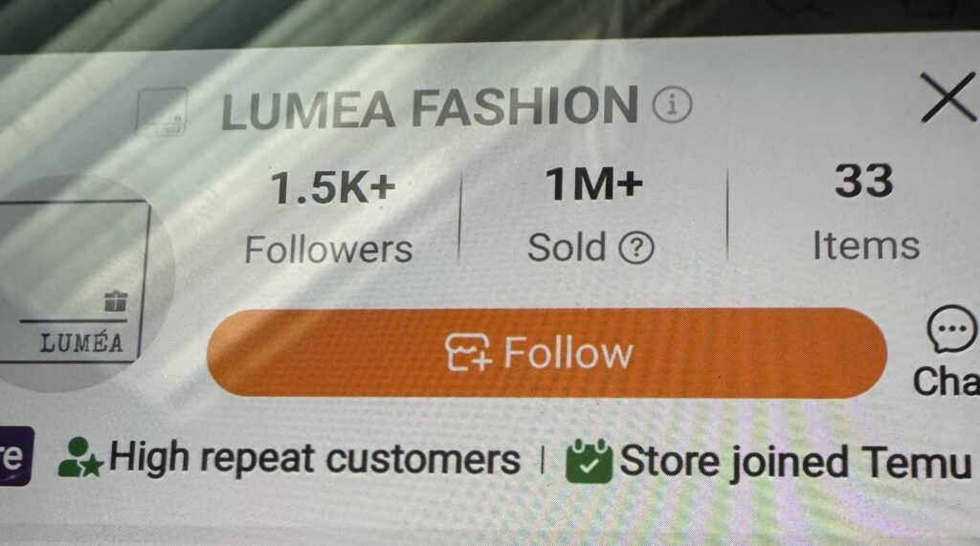Click the green High repeat customers person icon
Image resolution: width=980 pixels, height=546 pixels.
80,458
